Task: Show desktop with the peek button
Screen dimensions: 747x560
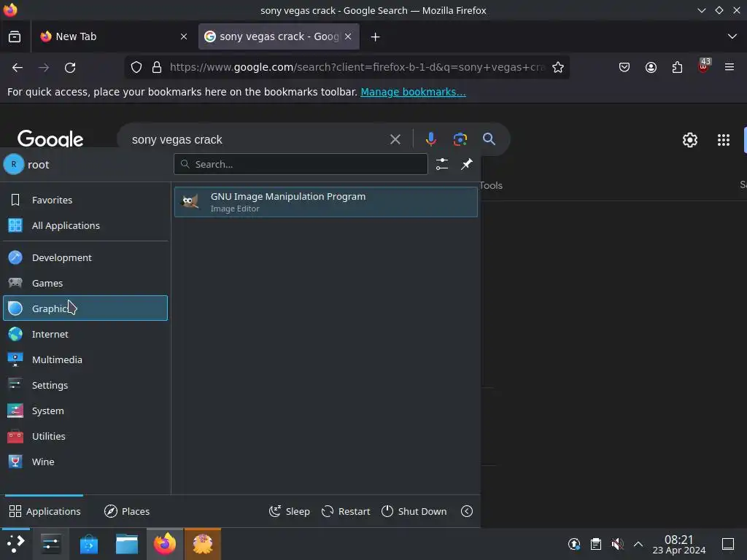Action: (x=728, y=544)
